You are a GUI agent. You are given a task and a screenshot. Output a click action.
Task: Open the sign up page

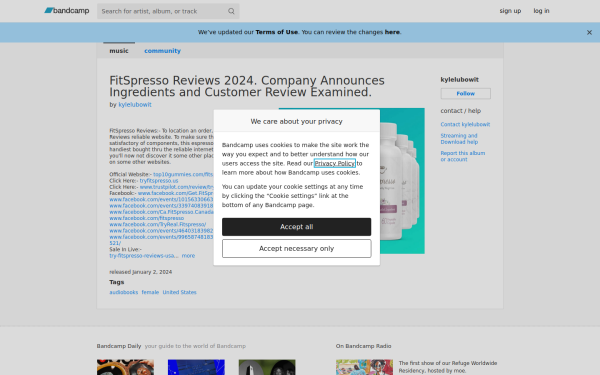coord(510,11)
